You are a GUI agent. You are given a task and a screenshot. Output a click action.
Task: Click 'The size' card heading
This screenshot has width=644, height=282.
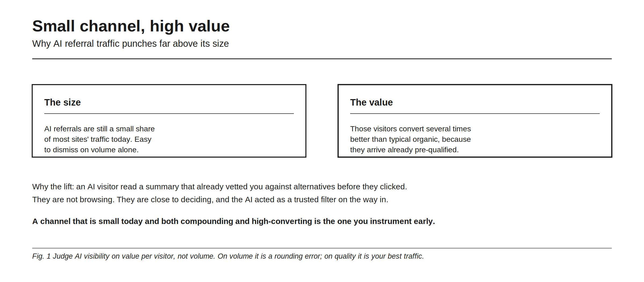point(63,102)
